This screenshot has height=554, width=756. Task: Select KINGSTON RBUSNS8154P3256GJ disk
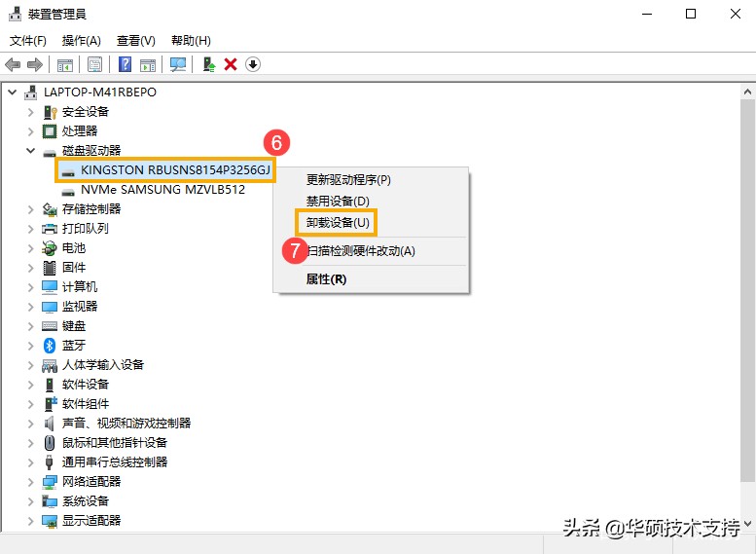pyautogui.click(x=175, y=169)
